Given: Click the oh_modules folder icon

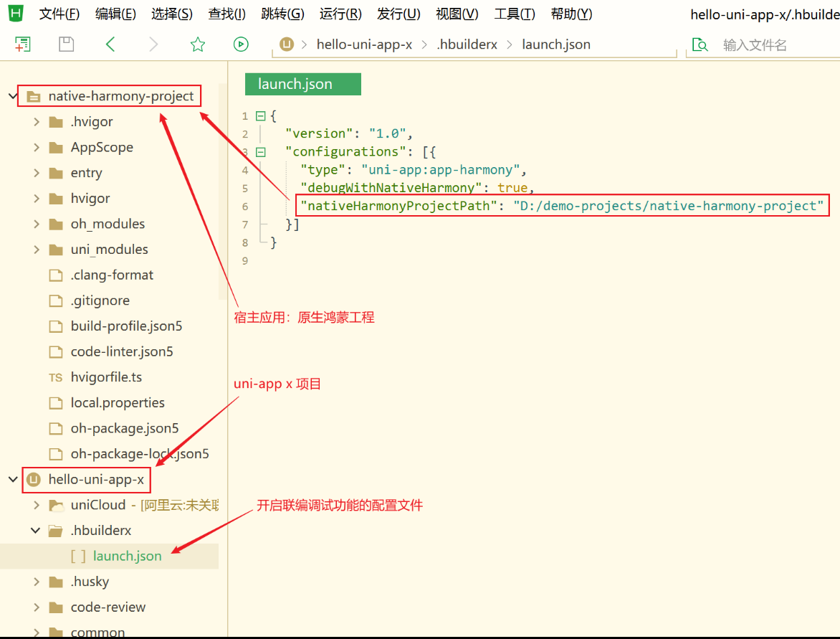Looking at the screenshot, I should tap(56, 224).
